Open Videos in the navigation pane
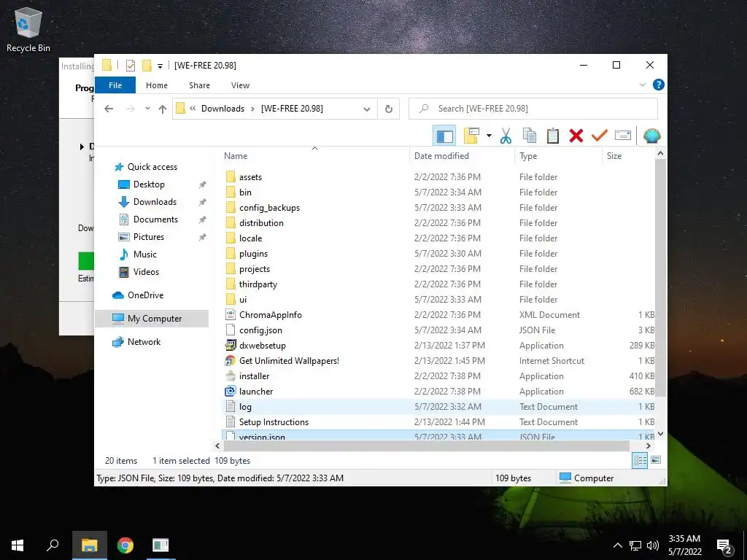Screen dimensions: 747x560 [146, 272]
